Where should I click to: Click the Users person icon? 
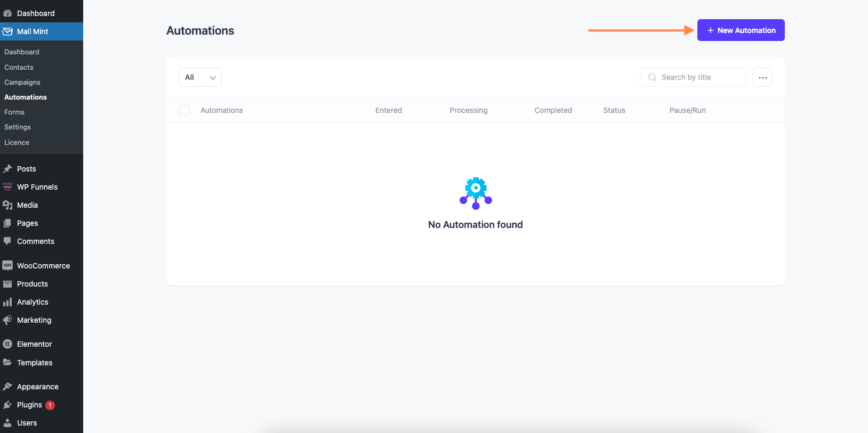(7, 423)
